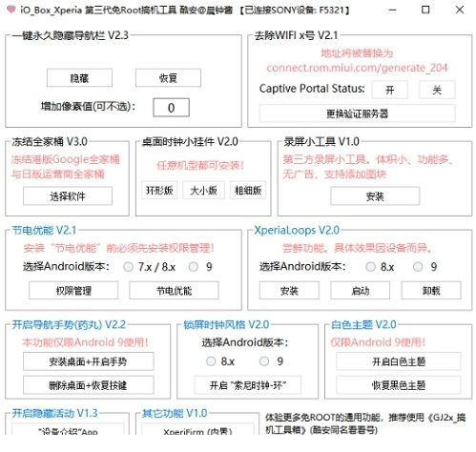Click 开启白色主题 button
Image resolution: width=476 pixels, height=452 pixels.
coord(399,361)
